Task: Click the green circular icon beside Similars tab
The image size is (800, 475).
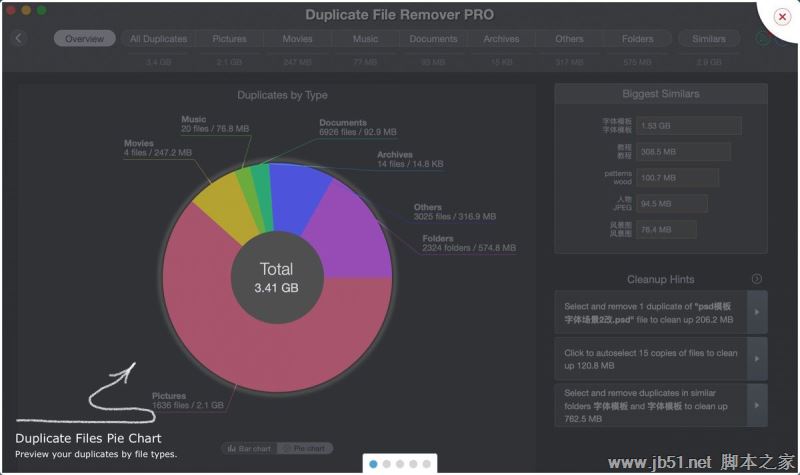Action: click(x=762, y=39)
